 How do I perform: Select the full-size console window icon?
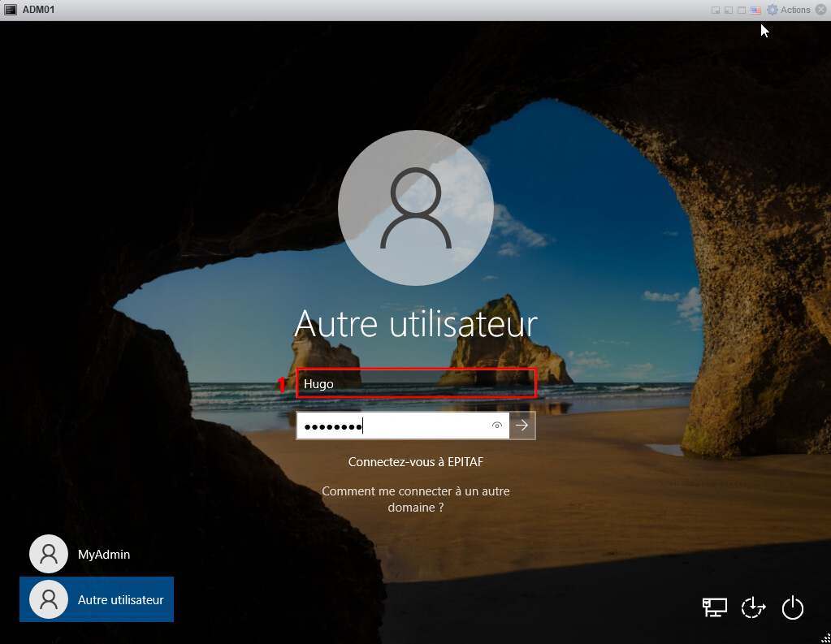742,11
